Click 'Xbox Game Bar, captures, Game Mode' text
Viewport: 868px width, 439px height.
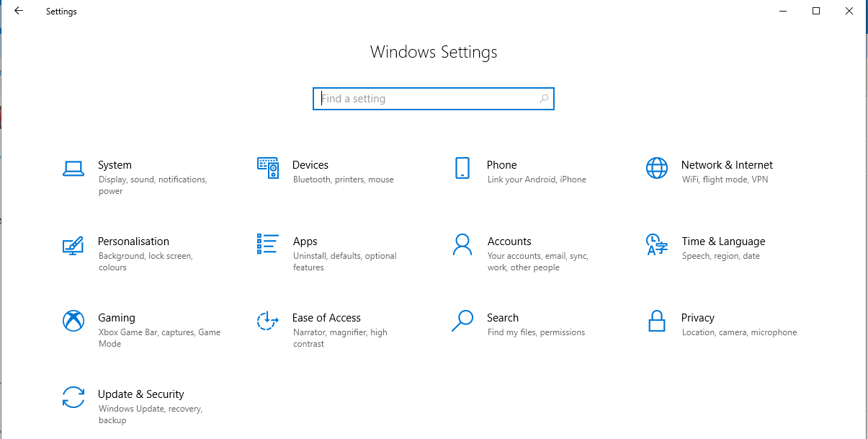(x=159, y=338)
